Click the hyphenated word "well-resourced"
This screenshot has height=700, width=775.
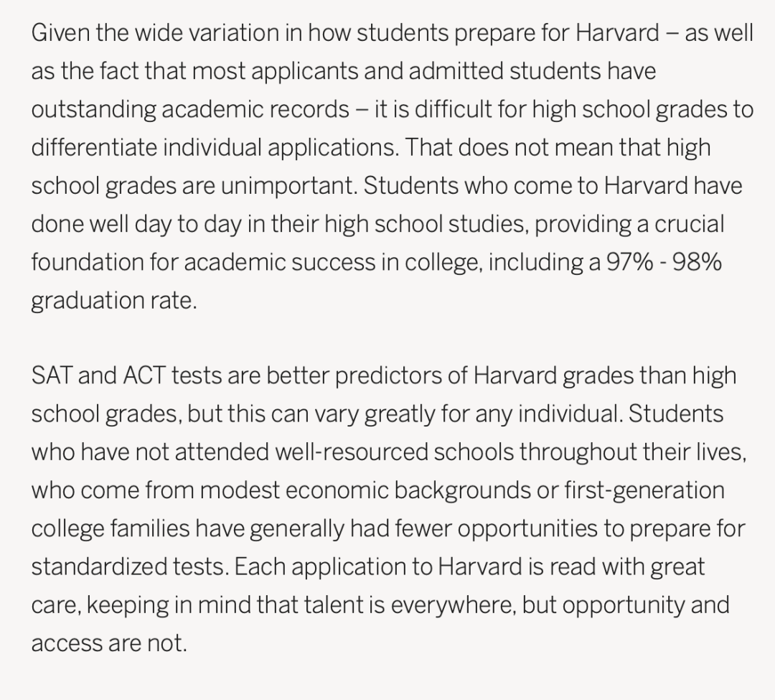point(352,452)
